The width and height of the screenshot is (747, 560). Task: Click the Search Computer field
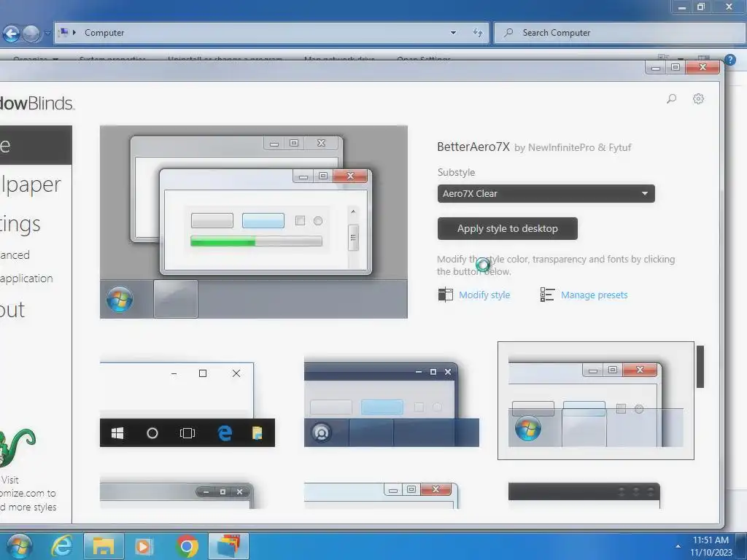620,33
